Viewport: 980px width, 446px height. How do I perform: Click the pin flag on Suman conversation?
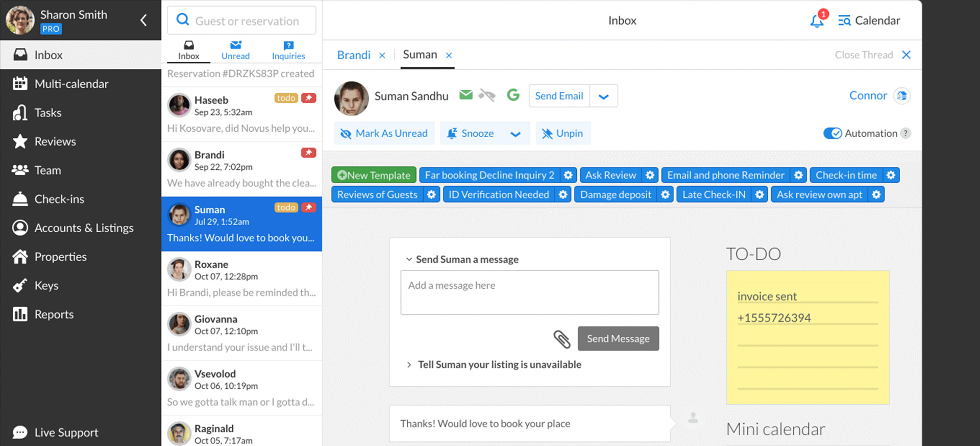[x=308, y=207]
